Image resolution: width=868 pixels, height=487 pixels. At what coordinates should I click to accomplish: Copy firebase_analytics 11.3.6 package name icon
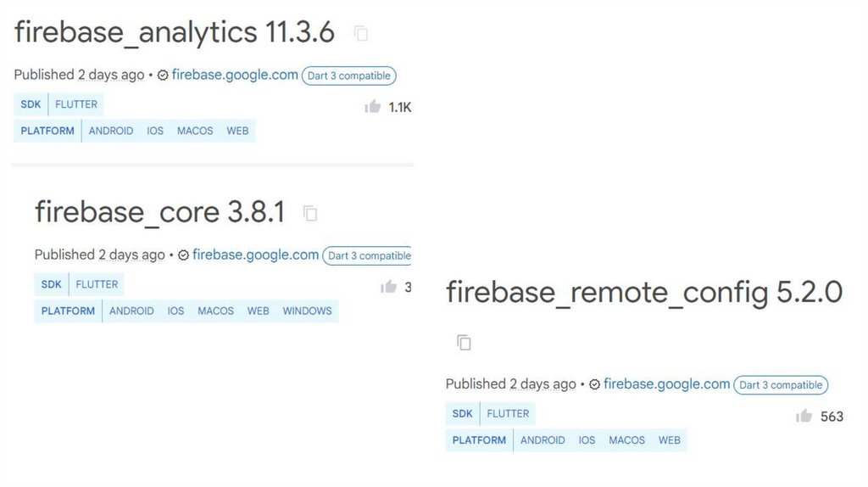coord(362,34)
